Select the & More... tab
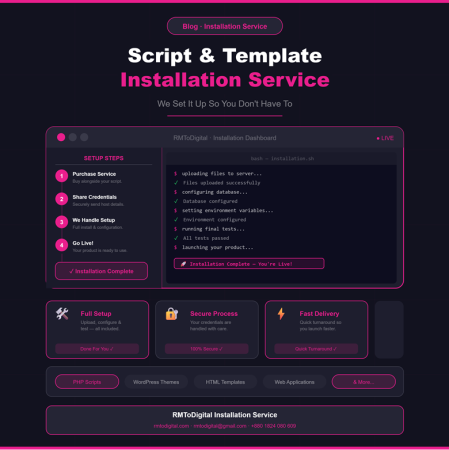 click(364, 382)
